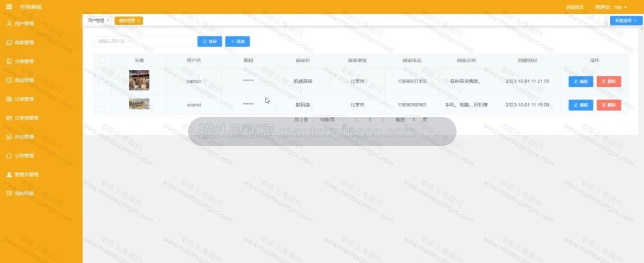Image resolution: width=644 pixels, height=263 pixels.
Task: Go to the next page arrow
Action: tap(383, 120)
